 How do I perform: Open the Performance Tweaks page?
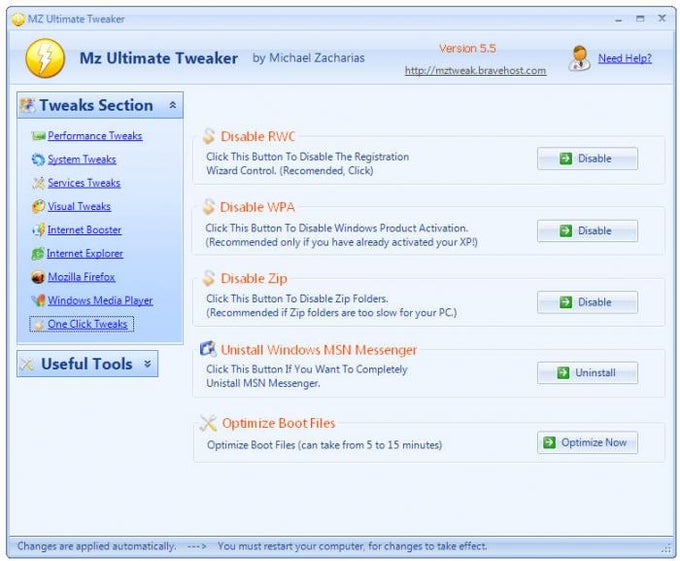95,136
